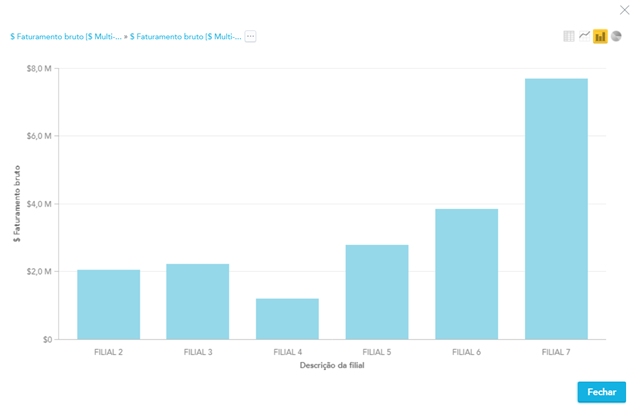Click the $ Faturamento bruto axis title
This screenshot has height=413, width=636.
coord(17,204)
